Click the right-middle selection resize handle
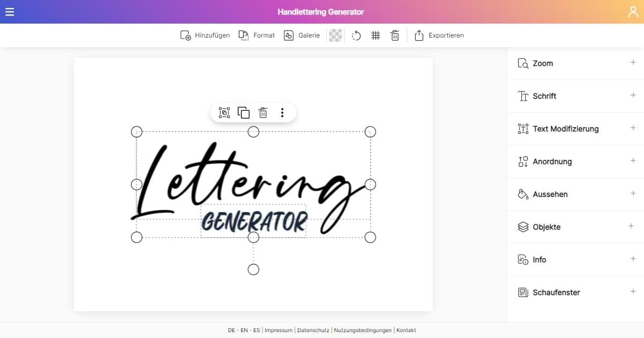Viewport: 644px width, 338px height. [x=370, y=185]
